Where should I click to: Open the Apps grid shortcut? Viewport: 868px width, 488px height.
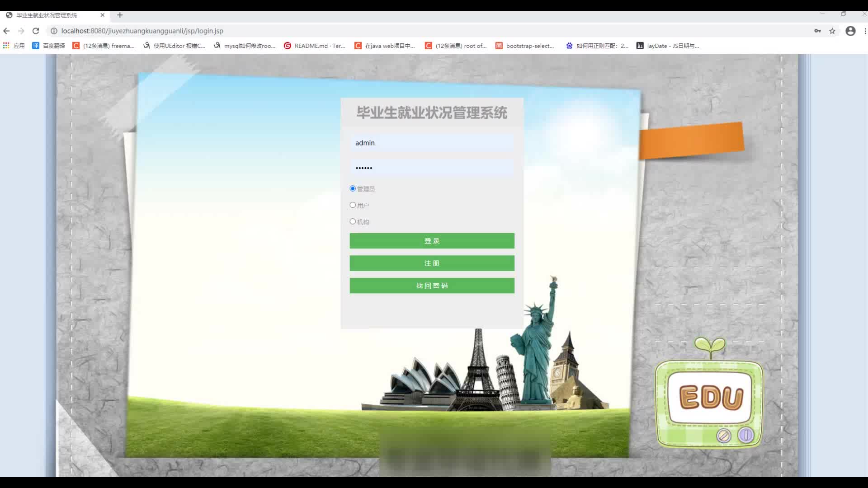pos(6,46)
